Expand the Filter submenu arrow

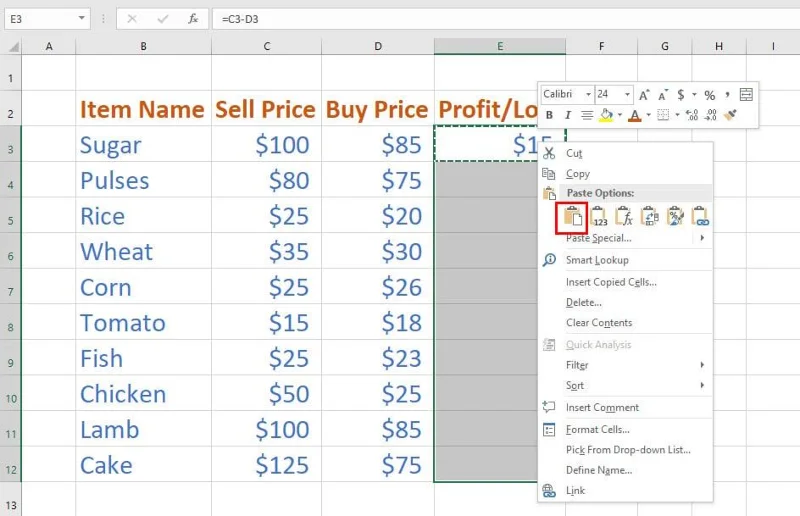tap(702, 365)
